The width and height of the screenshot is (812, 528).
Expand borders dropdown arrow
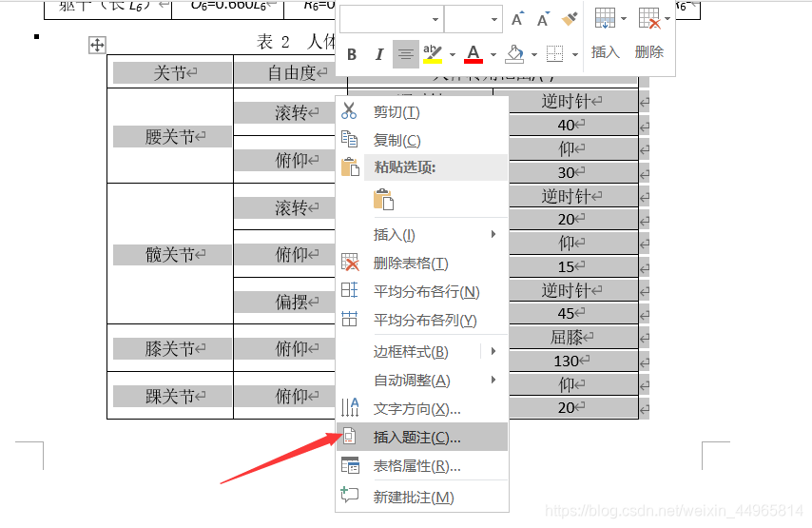[x=575, y=54]
